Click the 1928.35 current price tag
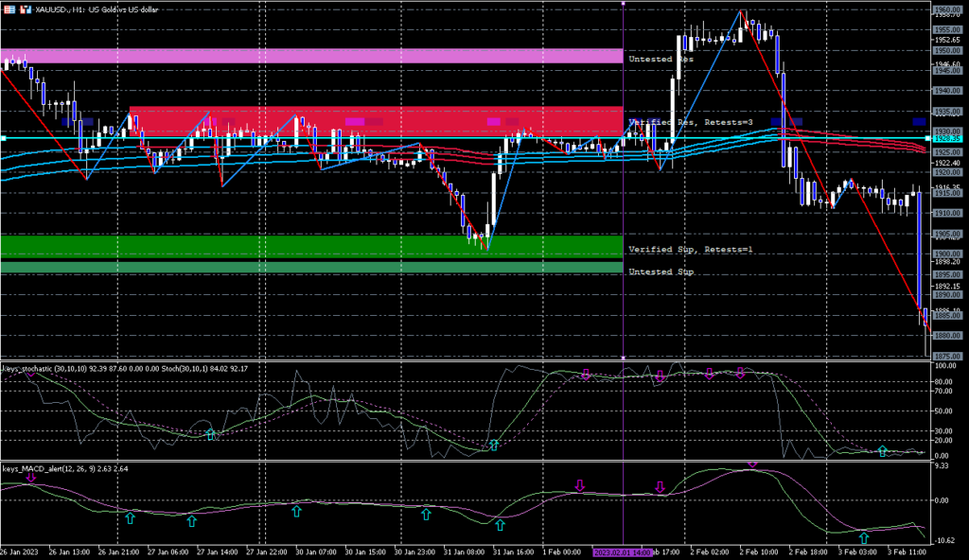 point(946,139)
